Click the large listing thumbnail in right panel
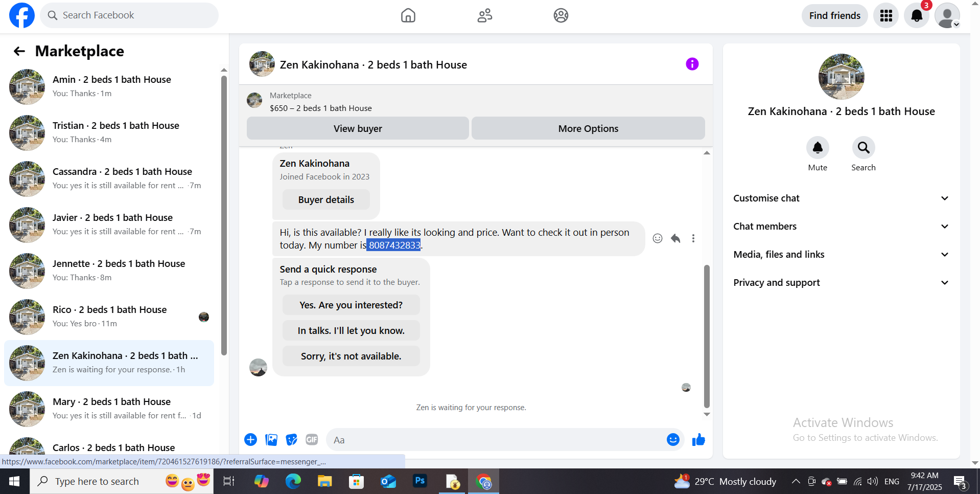Viewport: 980px width, 494px height. click(x=841, y=77)
